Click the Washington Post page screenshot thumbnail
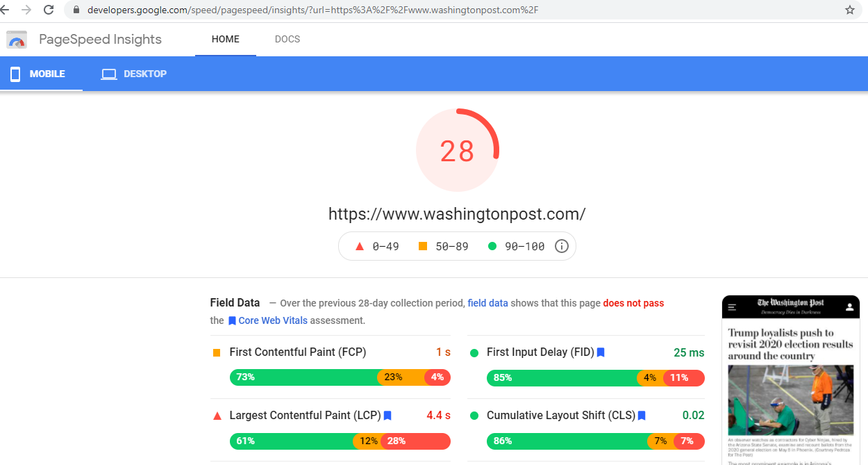Viewport: 868px width, 465px height. 791,380
